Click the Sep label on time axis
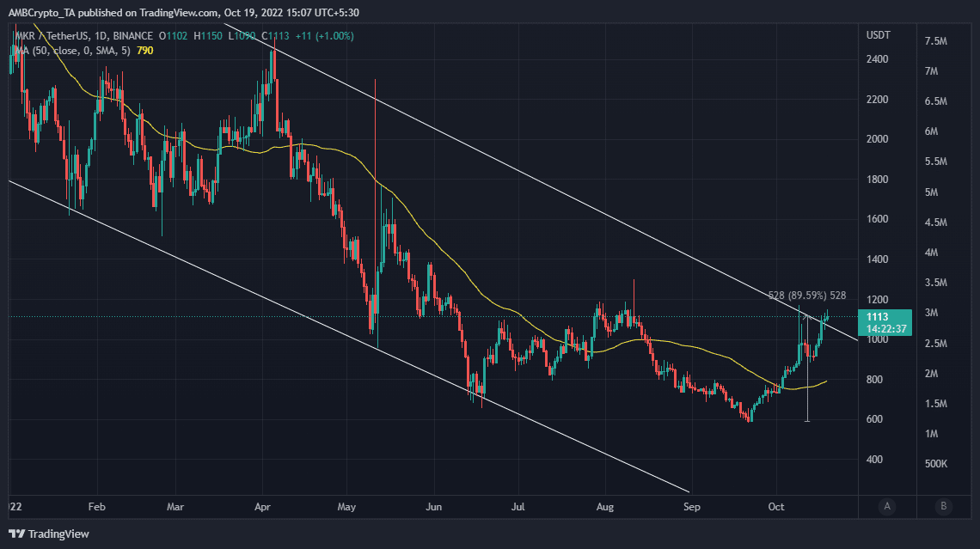Screen dimensions: 980x549 tap(692, 507)
